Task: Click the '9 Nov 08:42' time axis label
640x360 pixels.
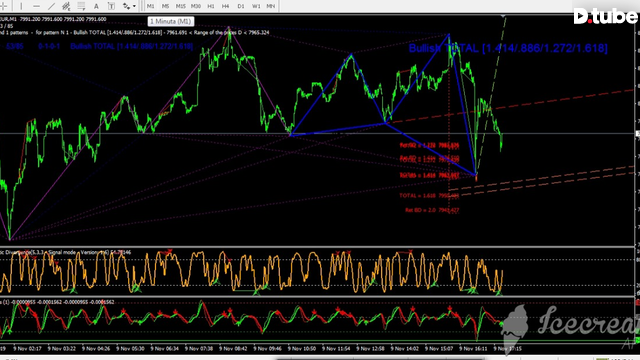Action: (x=233, y=349)
